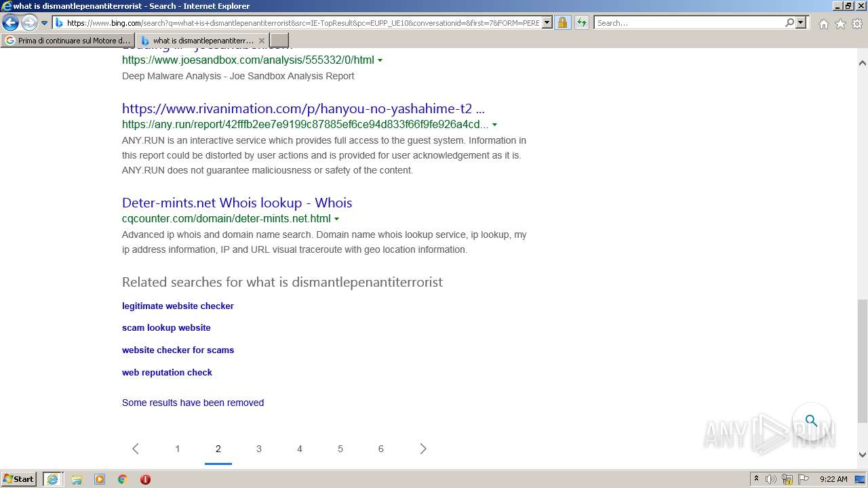
Task: Click the any.run report green URL text
Action: 305,125
